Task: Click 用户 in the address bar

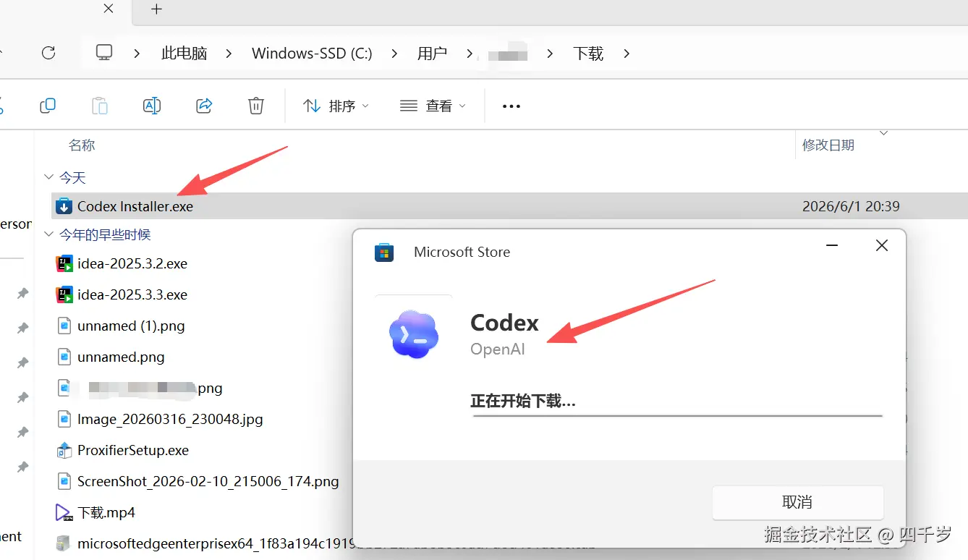Action: [432, 54]
